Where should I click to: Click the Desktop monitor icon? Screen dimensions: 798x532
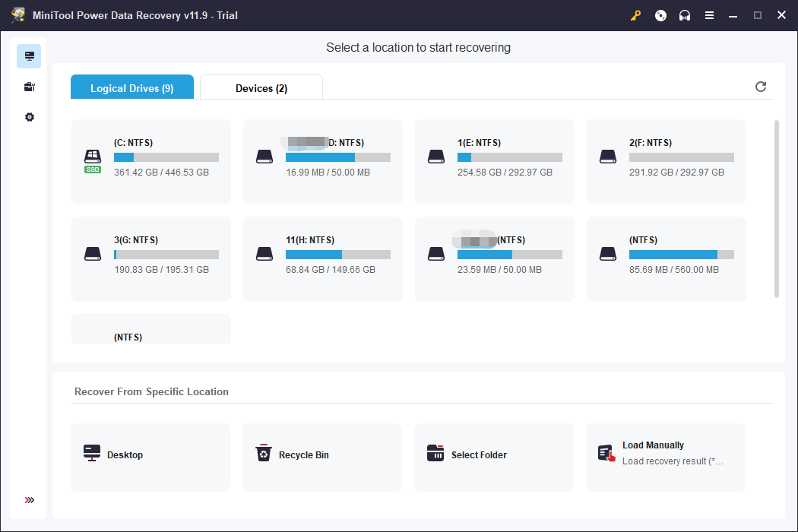(x=92, y=453)
